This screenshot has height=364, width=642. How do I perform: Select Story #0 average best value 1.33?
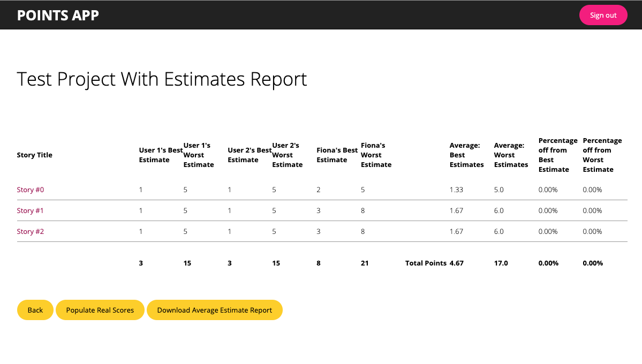457,189
